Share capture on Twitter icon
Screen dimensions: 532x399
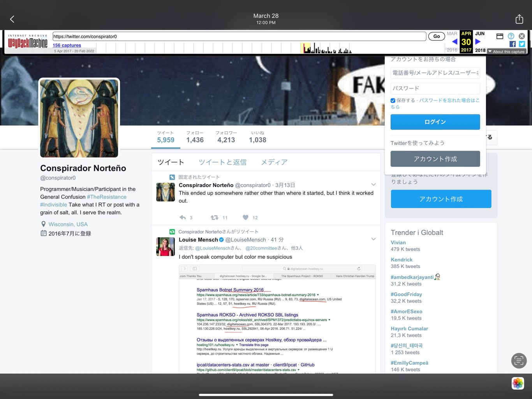522,44
